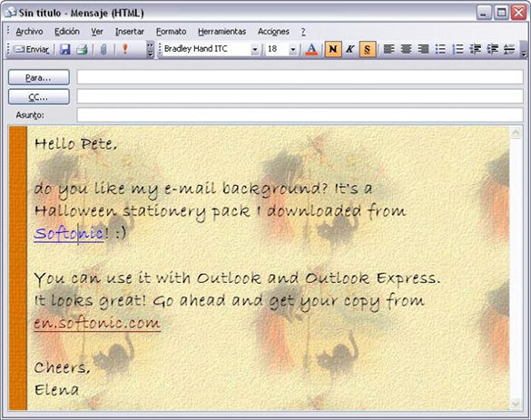
Task: Open the font size 18 dropdown
Action: [293, 50]
